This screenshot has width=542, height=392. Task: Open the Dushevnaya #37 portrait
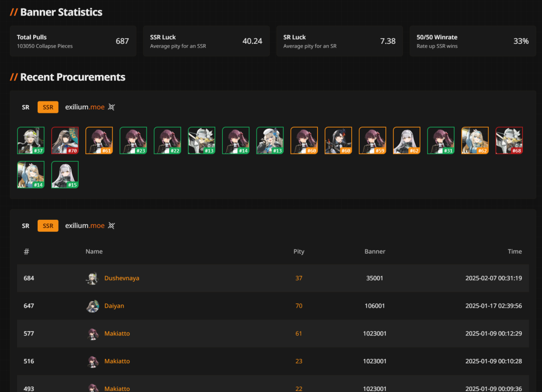tap(31, 141)
